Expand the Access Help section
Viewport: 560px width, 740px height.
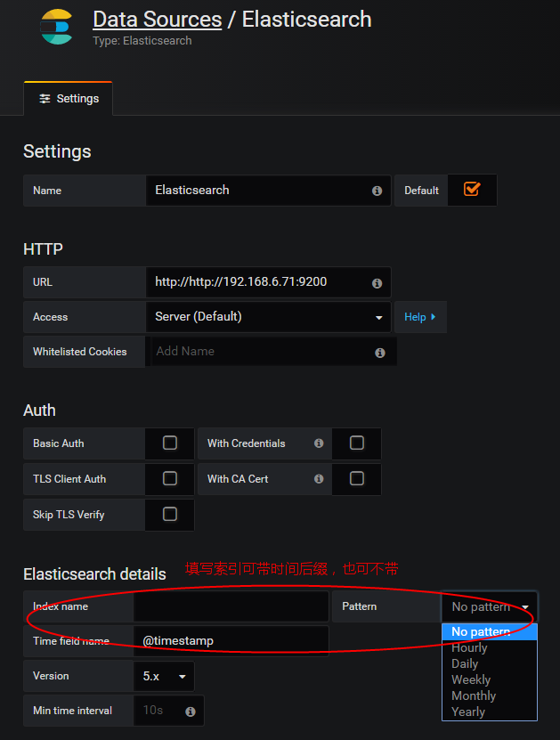(x=420, y=317)
